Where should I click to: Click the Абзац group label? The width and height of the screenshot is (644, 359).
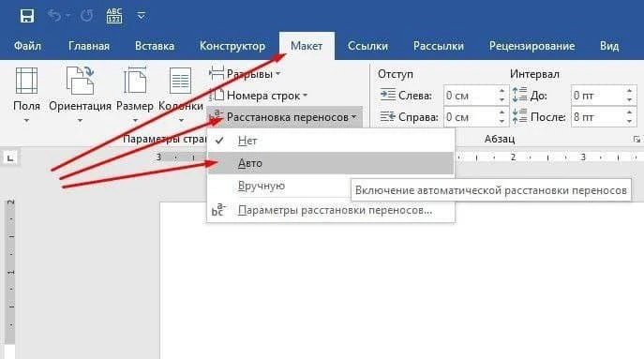(500, 139)
